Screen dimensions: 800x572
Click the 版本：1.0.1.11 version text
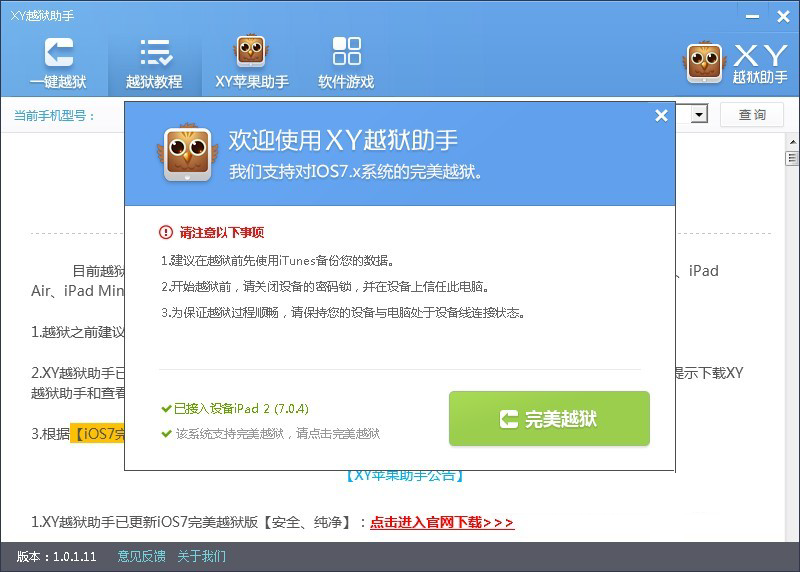[57, 556]
